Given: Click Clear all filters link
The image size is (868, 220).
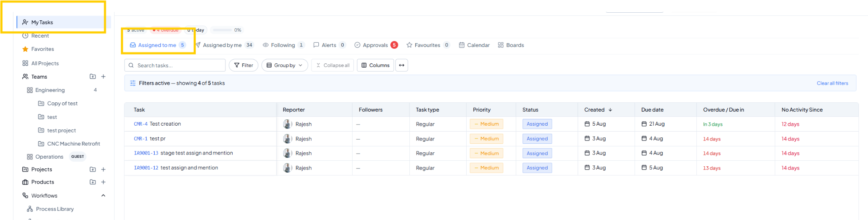Looking at the screenshot, I should (832, 83).
